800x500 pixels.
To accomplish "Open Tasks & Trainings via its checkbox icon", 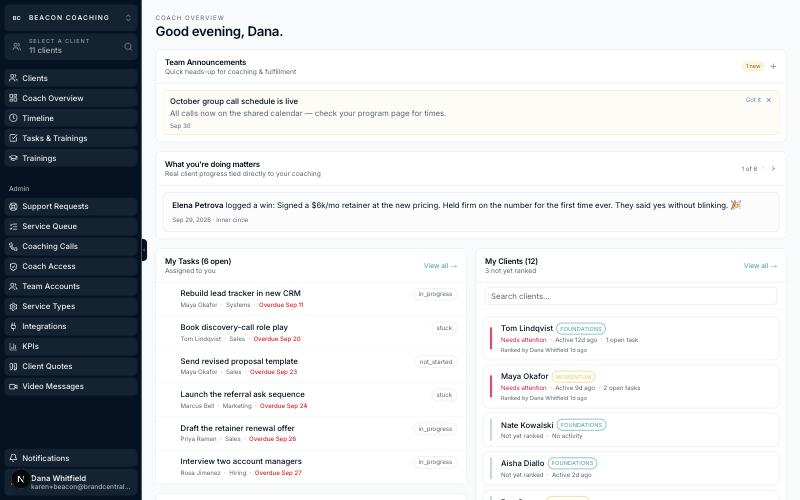I will 13,138.
